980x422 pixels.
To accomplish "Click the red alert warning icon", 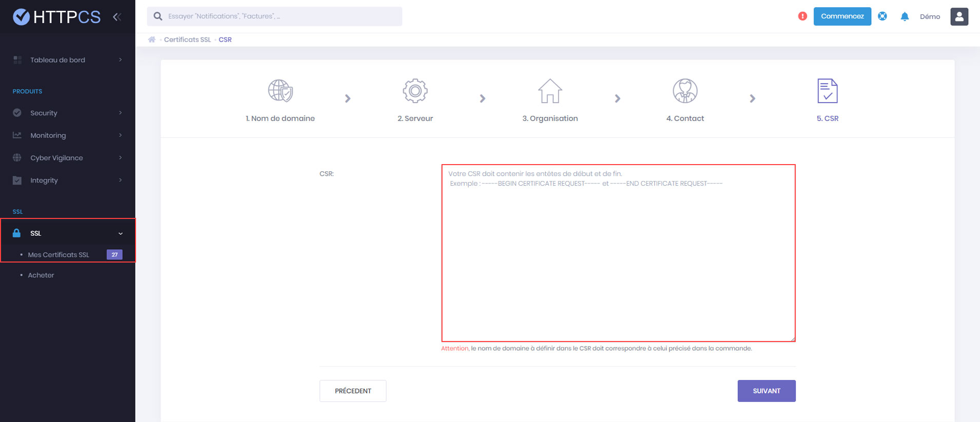I will [802, 16].
